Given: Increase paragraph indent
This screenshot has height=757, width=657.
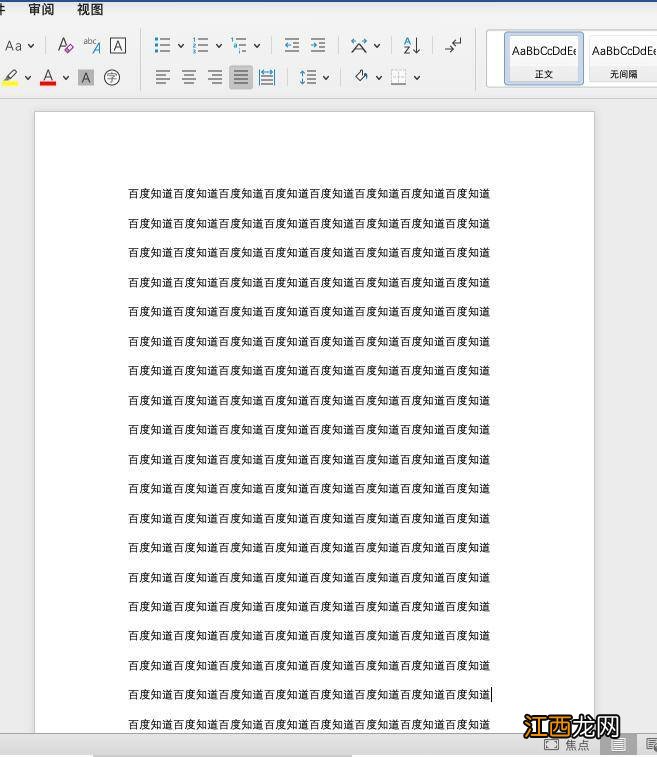Looking at the screenshot, I should tap(318, 45).
